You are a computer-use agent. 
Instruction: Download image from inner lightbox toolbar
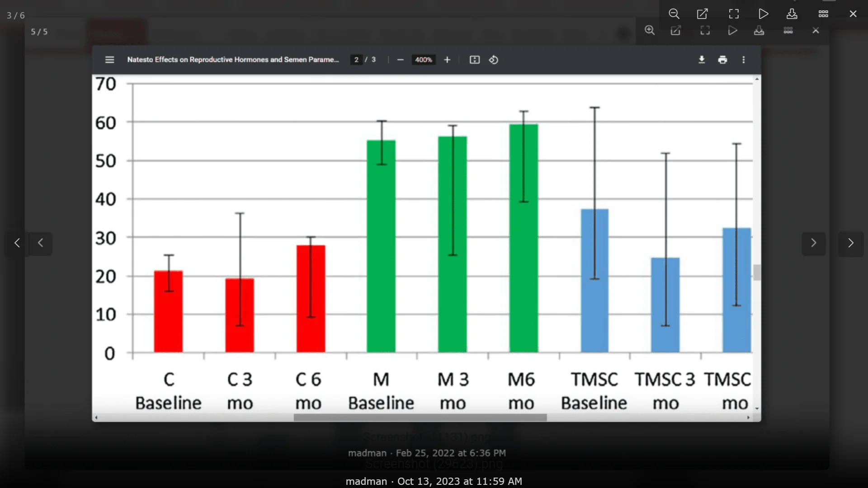[759, 30]
